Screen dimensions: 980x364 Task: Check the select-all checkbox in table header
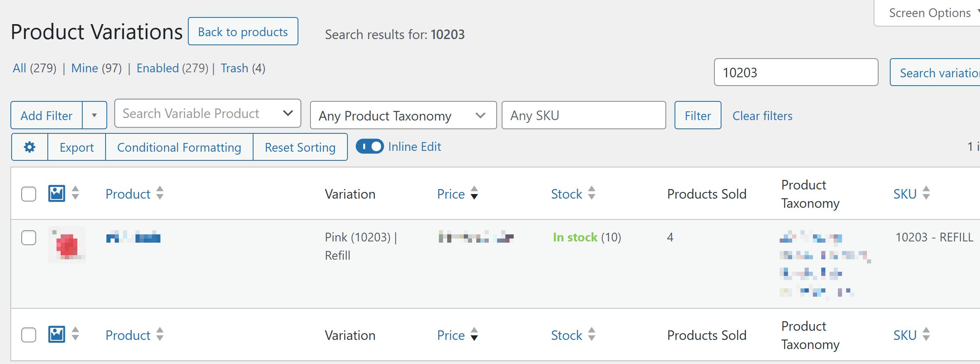pyautogui.click(x=29, y=194)
